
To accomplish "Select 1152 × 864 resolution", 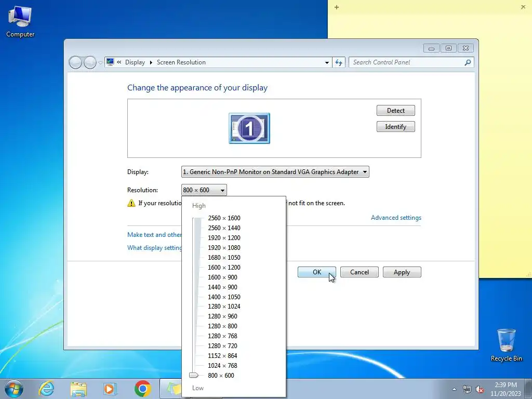I will coord(222,355).
